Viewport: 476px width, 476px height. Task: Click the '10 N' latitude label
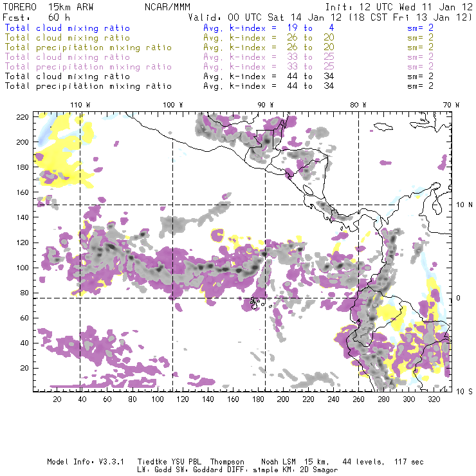pos(464,205)
